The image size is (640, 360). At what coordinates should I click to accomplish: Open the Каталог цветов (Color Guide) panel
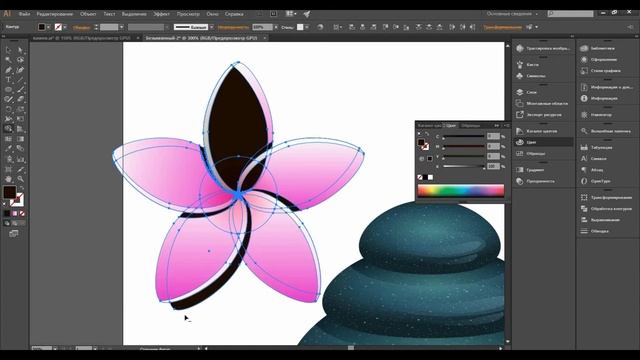coord(543,131)
